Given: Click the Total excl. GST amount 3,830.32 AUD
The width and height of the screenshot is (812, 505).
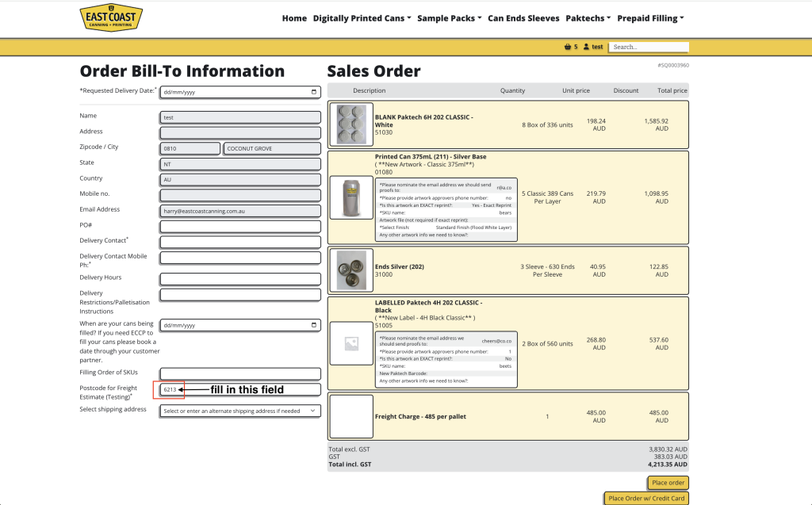Looking at the screenshot, I should click(668, 450).
